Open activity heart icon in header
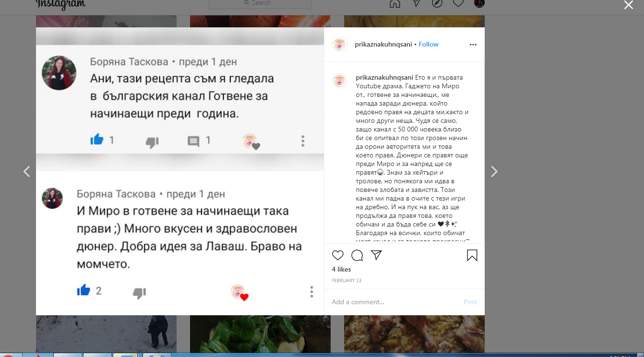 tap(458, 3)
